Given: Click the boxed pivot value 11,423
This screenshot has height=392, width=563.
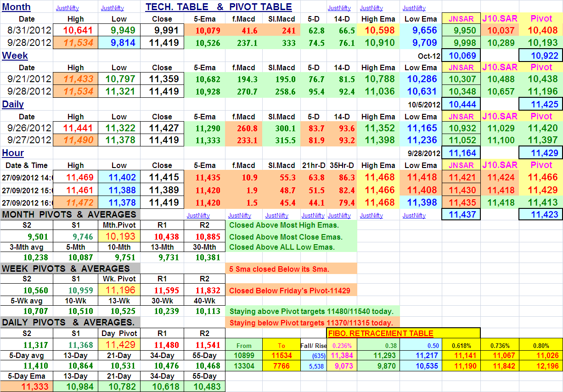Looking at the screenshot, I should click(x=541, y=214).
